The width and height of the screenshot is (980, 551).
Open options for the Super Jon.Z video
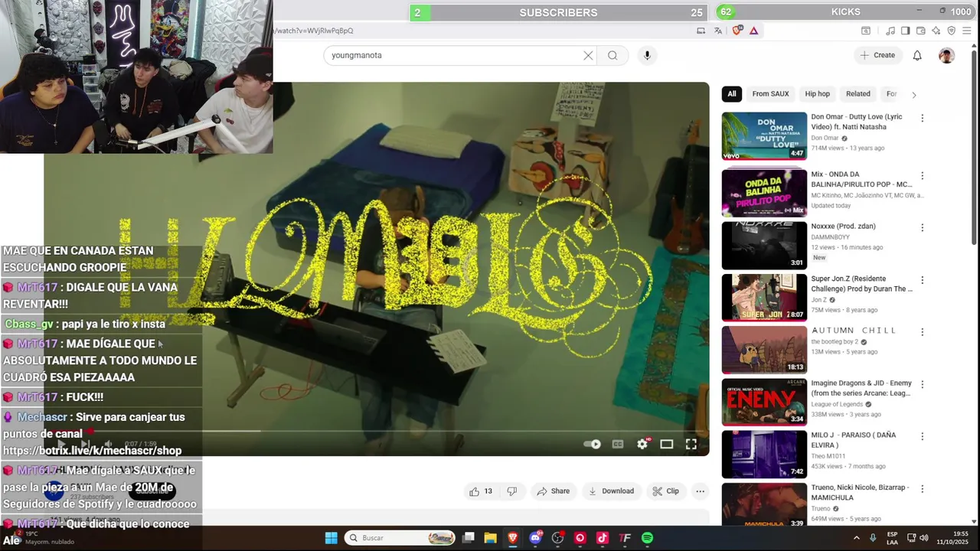tap(922, 280)
